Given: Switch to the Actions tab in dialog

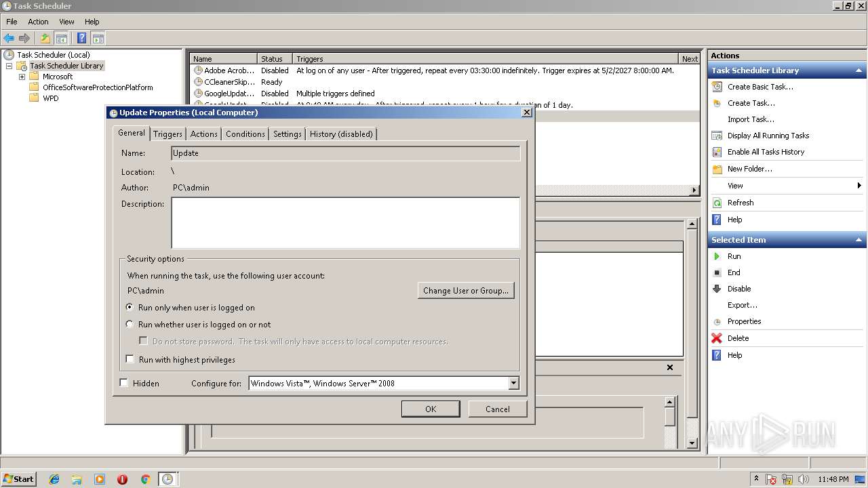Looking at the screenshot, I should click(x=204, y=134).
